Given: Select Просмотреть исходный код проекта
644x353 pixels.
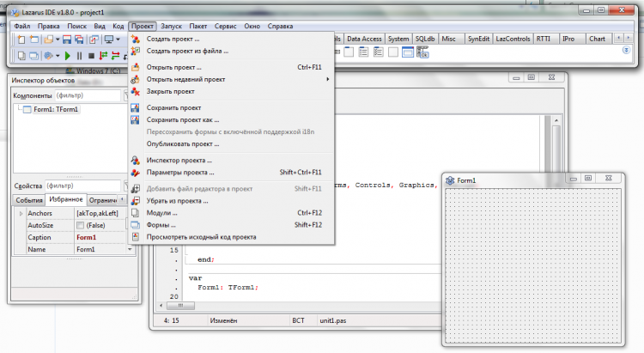Looking at the screenshot, I should [231, 237].
